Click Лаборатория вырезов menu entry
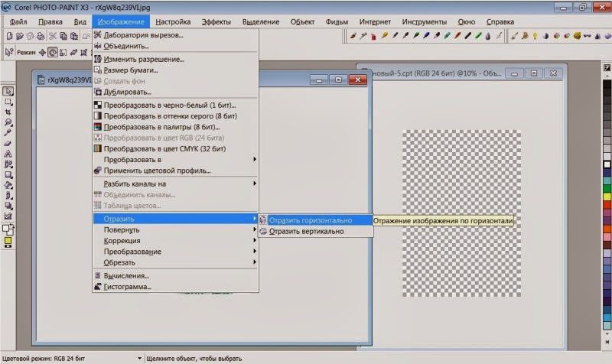 (x=176, y=35)
